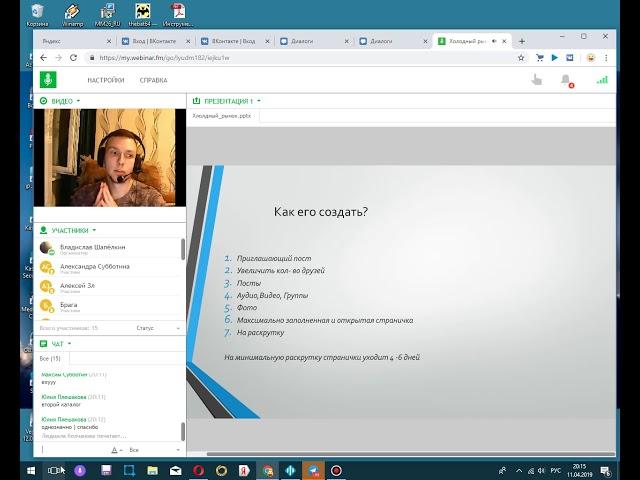
Task: Click the text color icon in chat
Action: coord(114,450)
